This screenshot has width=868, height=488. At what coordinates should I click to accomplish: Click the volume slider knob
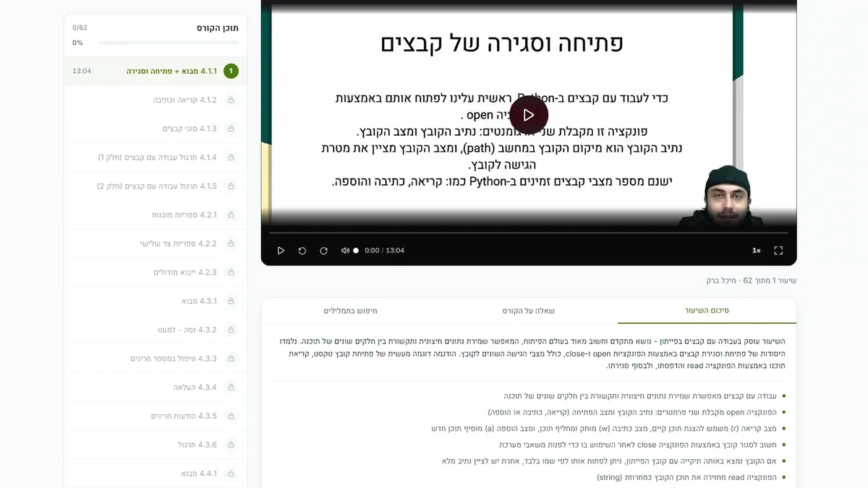pos(356,250)
